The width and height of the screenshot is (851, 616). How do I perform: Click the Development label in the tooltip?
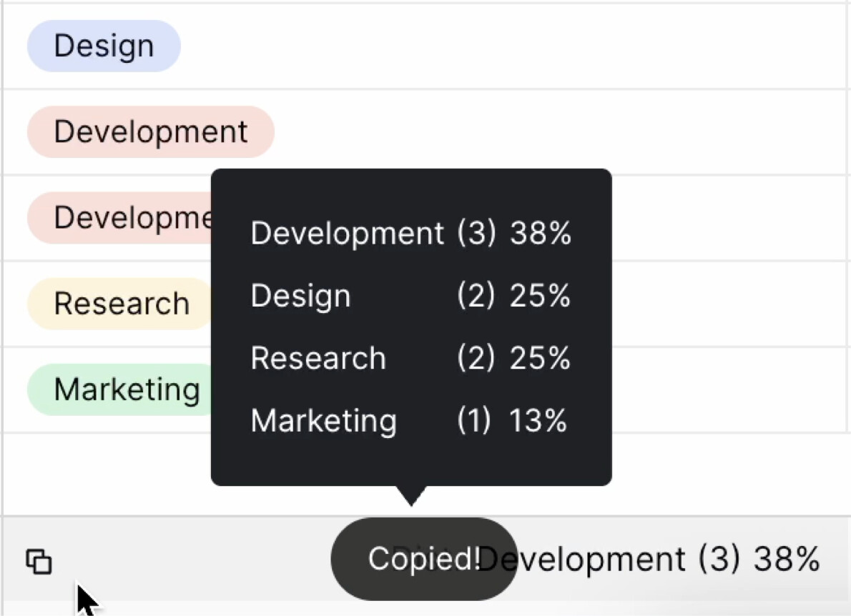348,234
